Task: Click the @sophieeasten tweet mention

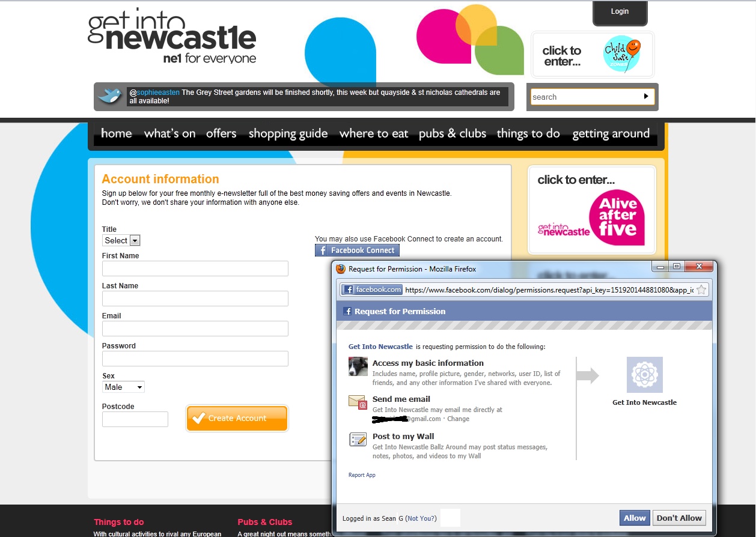Action: [154, 93]
